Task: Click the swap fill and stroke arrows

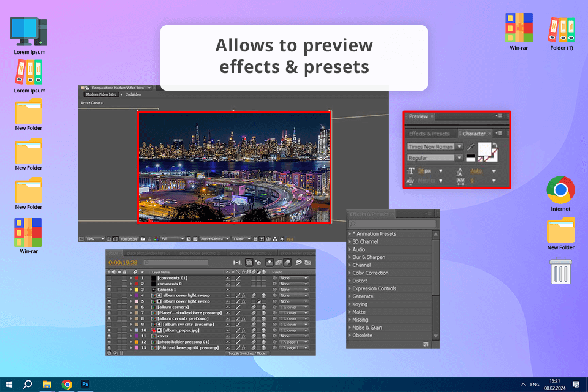Action: [495, 145]
